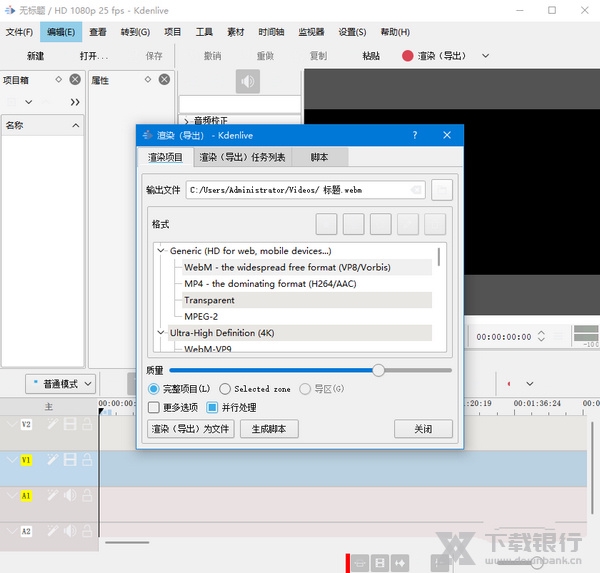
Task: Collapse track V2
Action: 12,424
